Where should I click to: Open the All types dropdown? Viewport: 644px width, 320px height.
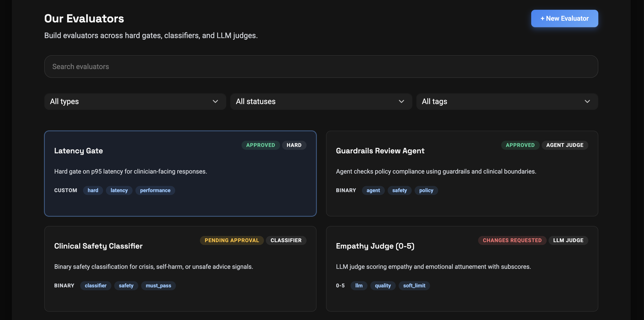coord(135,101)
